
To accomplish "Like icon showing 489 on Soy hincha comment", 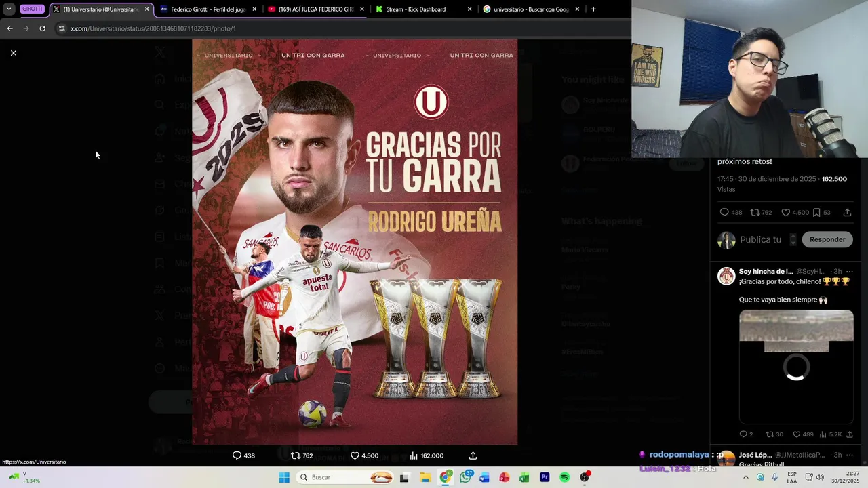I will 796,434.
